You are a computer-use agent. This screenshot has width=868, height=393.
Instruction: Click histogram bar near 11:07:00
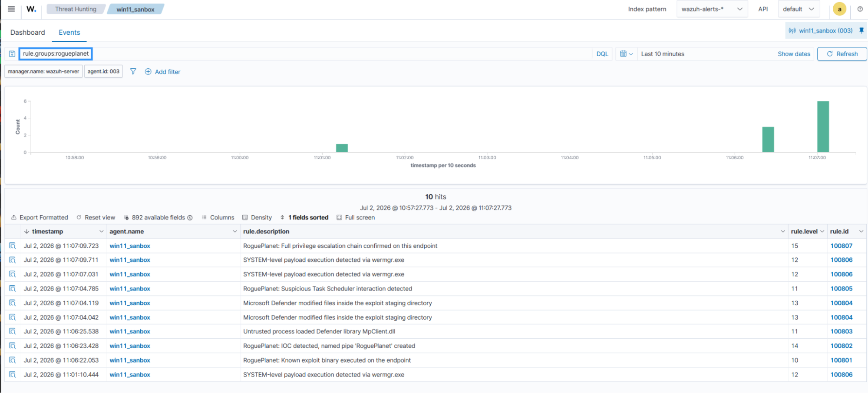(823, 127)
